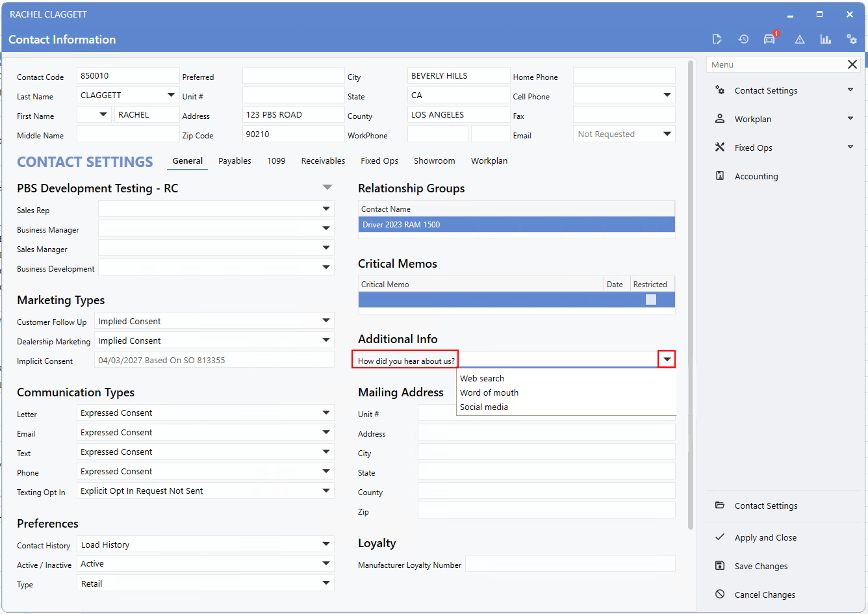Click the Contact Code field
Viewport: 868px width, 614px height.
pyautogui.click(x=128, y=75)
